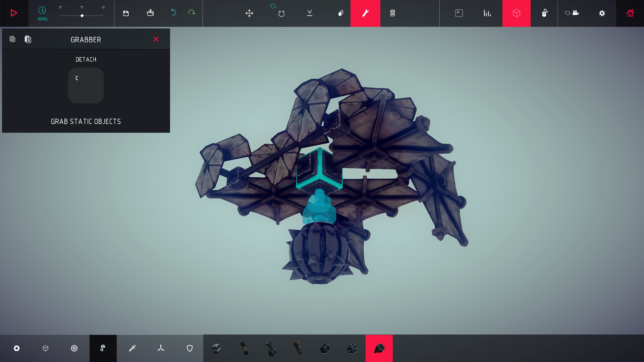Switch to the weapons sword category tab

tap(132, 348)
